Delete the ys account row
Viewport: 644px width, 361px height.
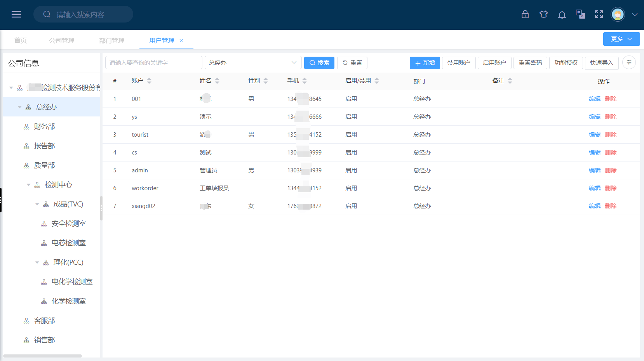(611, 116)
